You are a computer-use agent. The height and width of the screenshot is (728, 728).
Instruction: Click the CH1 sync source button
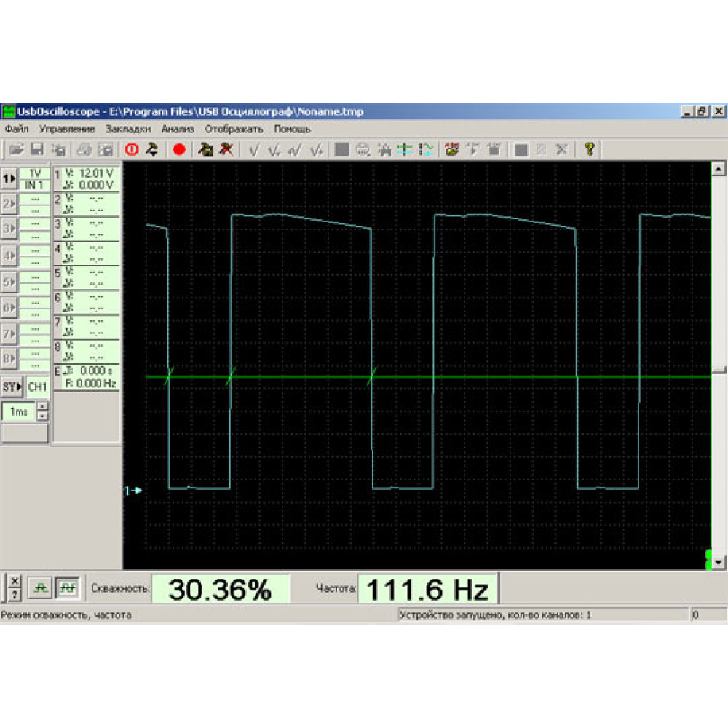click(x=38, y=386)
